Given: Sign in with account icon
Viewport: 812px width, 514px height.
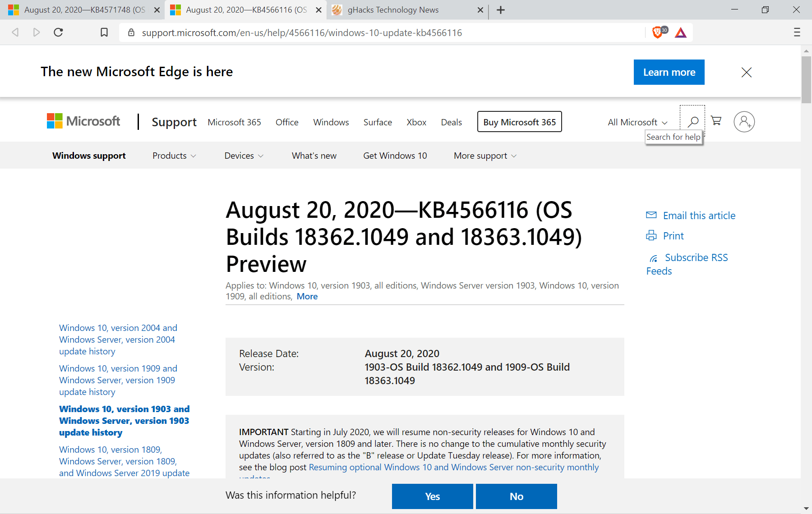Looking at the screenshot, I should 744,122.
